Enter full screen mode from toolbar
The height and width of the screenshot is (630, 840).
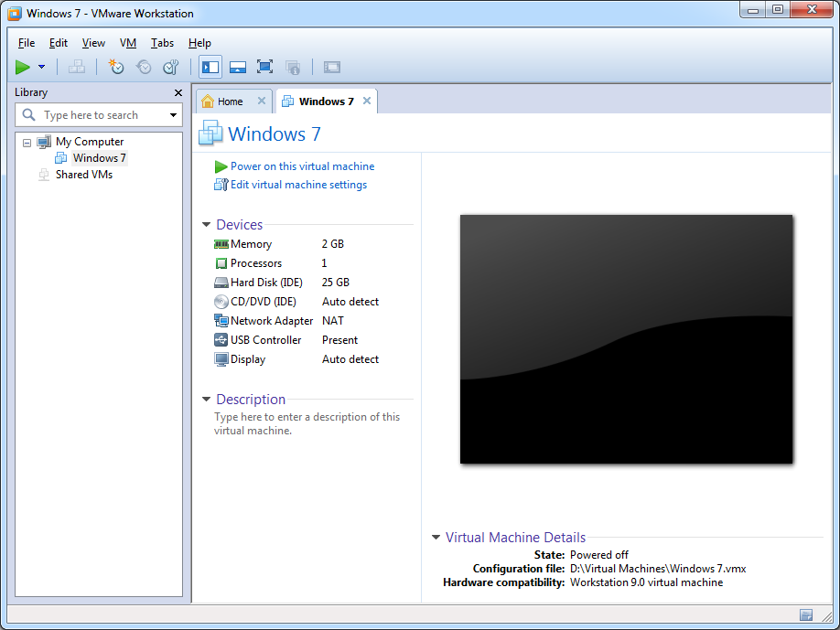pos(265,67)
